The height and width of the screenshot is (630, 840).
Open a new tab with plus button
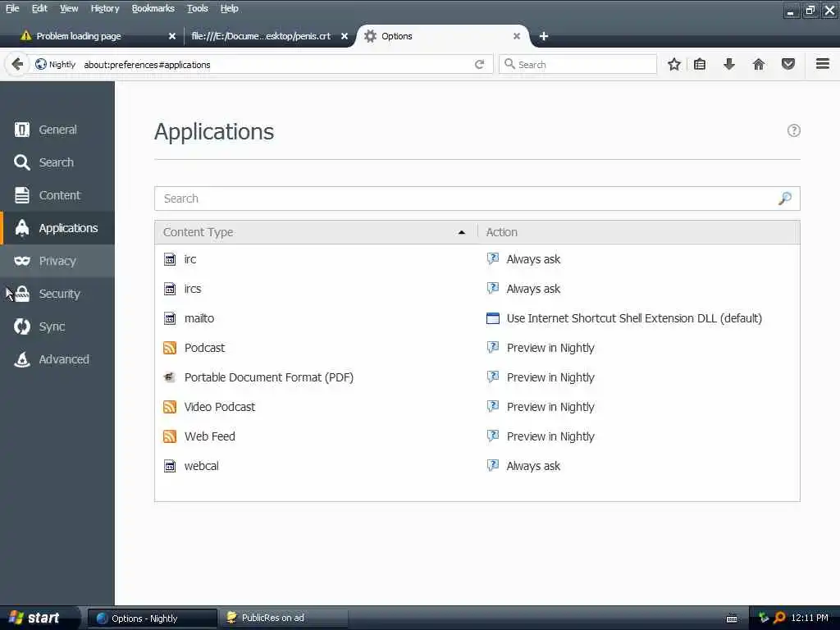point(544,36)
